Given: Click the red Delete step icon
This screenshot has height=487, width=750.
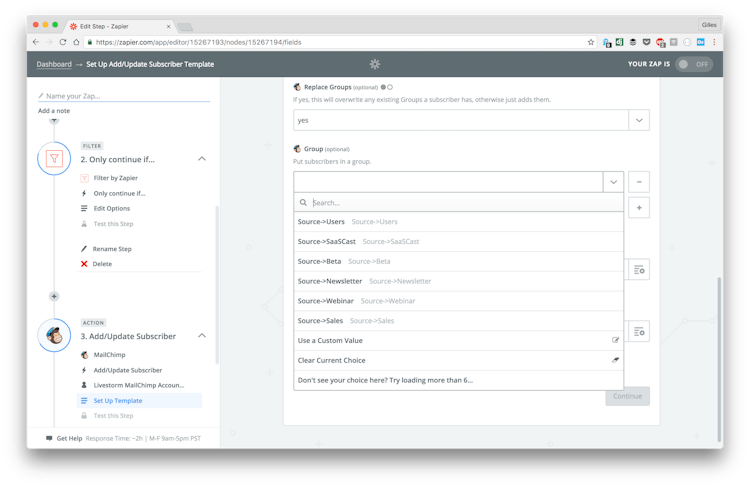Looking at the screenshot, I should coord(84,264).
